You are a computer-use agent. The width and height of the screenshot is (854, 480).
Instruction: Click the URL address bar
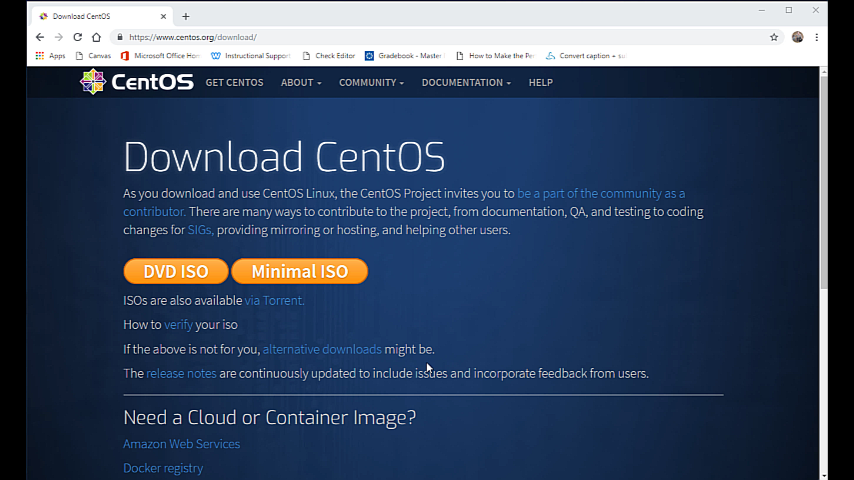click(400, 37)
